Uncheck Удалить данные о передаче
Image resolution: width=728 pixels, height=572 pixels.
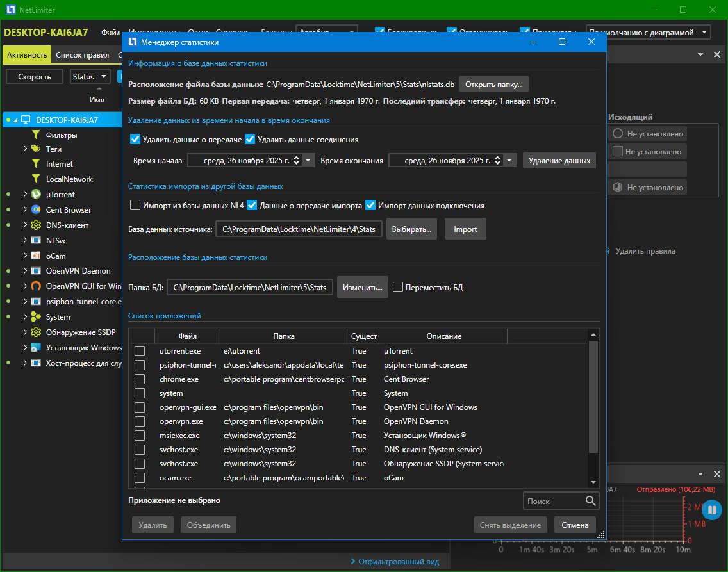[x=135, y=140]
